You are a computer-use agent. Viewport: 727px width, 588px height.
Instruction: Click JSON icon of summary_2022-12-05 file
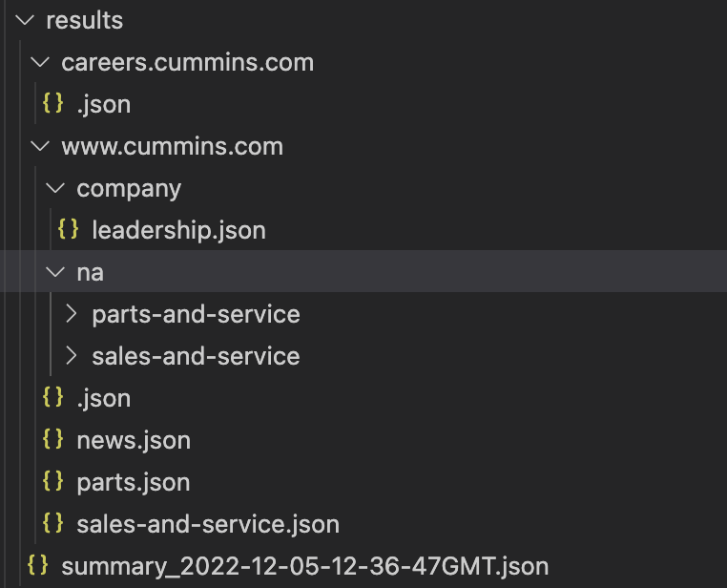pos(37,565)
